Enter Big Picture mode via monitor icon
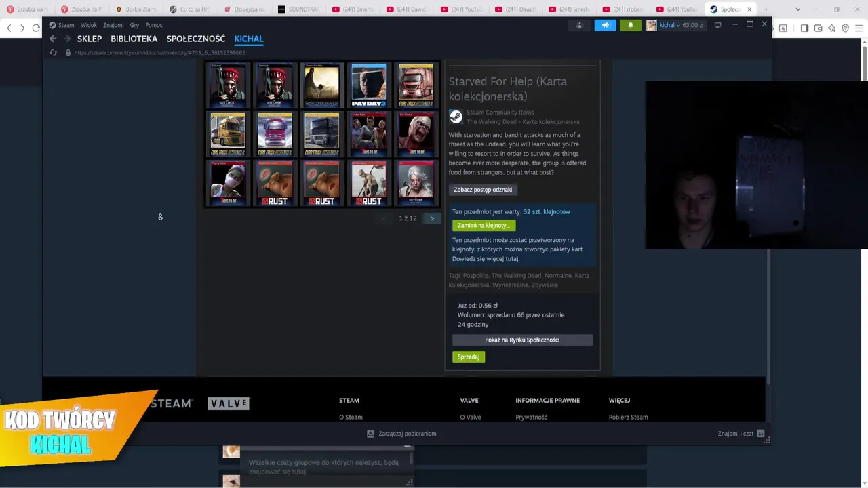This screenshot has width=868, height=488. point(717,25)
